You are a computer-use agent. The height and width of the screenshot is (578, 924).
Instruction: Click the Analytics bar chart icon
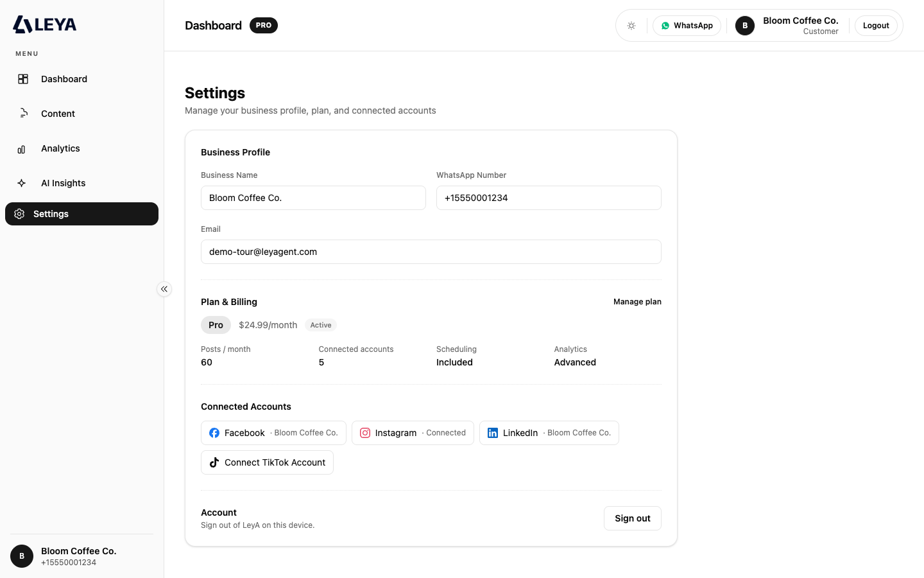(22, 149)
